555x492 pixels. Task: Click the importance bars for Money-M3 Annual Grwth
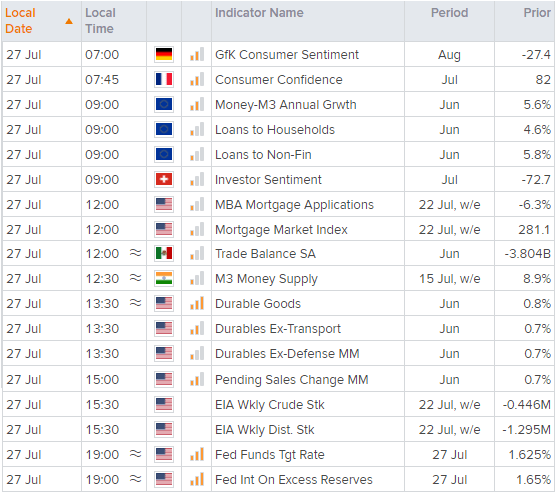197,104
